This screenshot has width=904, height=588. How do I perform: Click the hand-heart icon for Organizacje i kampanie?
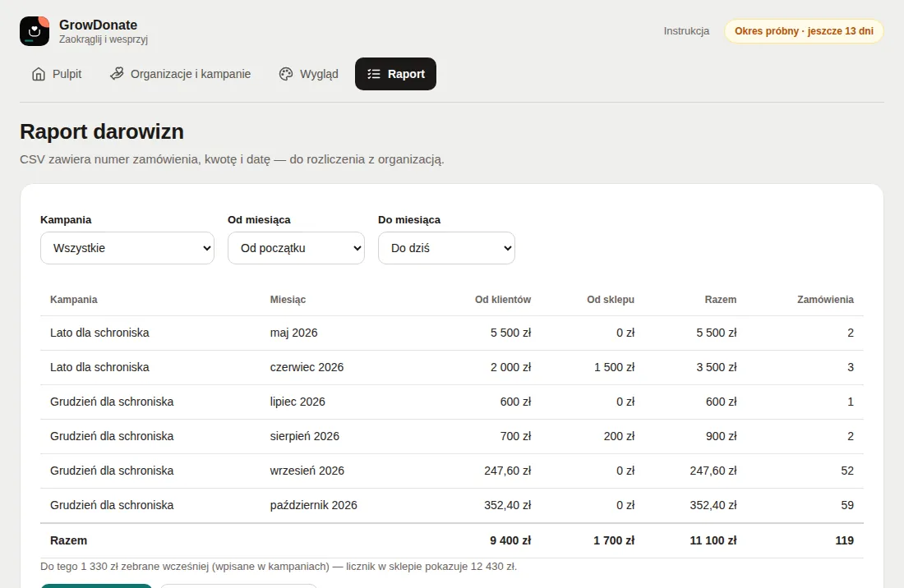tap(117, 74)
